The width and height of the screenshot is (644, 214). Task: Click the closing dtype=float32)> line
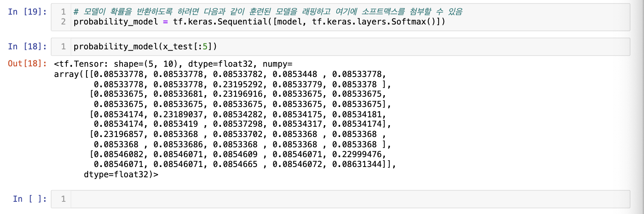point(121,175)
